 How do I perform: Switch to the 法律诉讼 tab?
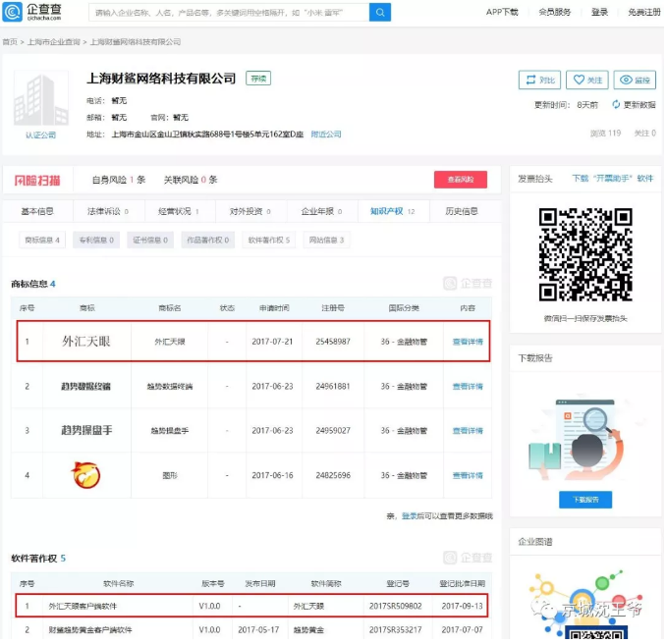pyautogui.click(x=108, y=212)
